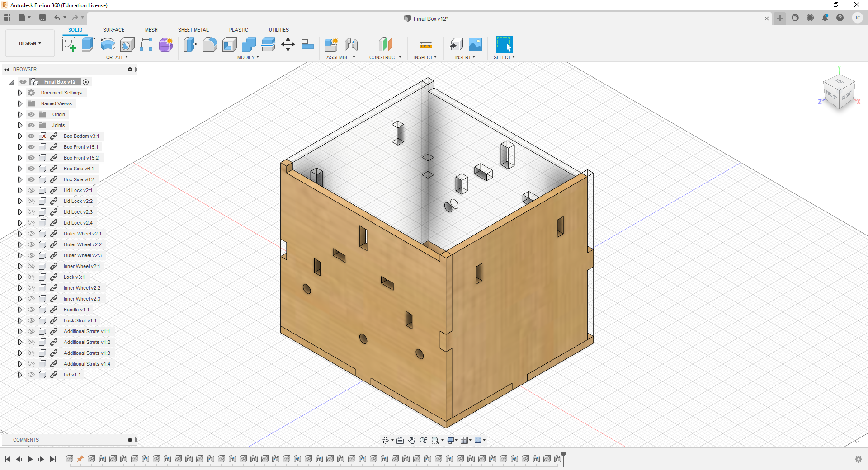The width and height of the screenshot is (868, 470).
Task: Toggle visibility of the Origin folder
Action: point(31,114)
